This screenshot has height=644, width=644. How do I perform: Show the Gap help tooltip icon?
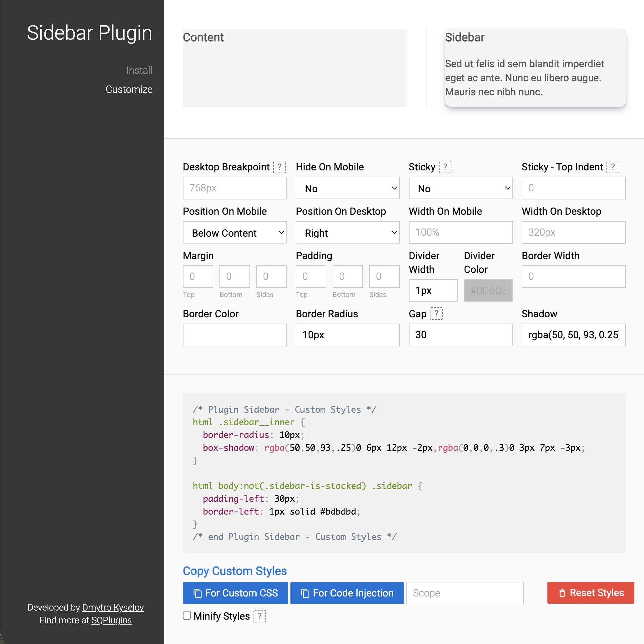coord(436,314)
